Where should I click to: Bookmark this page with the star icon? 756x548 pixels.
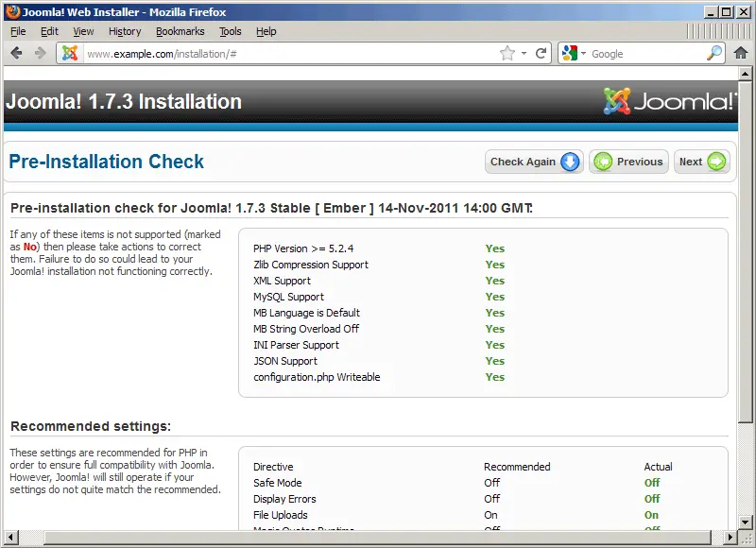pos(507,53)
